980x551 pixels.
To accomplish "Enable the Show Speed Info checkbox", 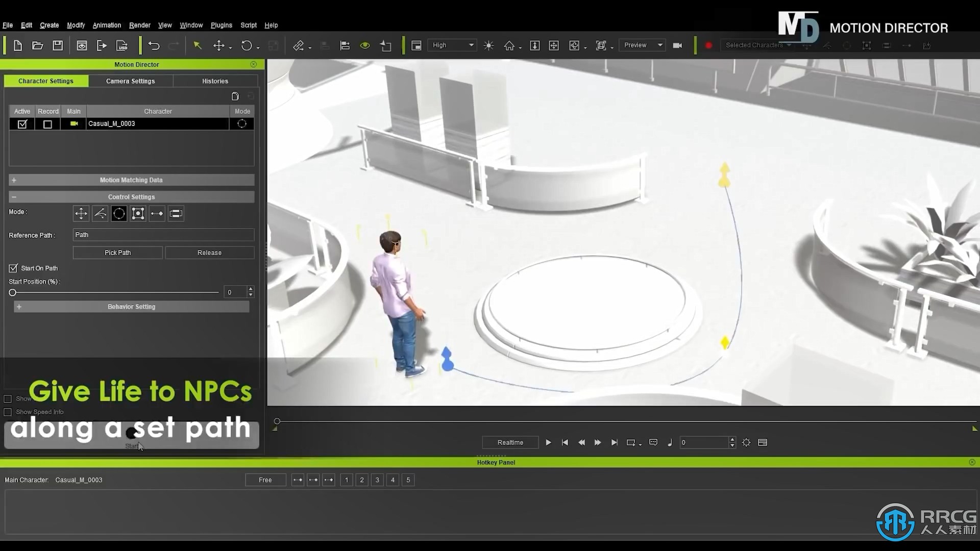I will pyautogui.click(x=8, y=412).
